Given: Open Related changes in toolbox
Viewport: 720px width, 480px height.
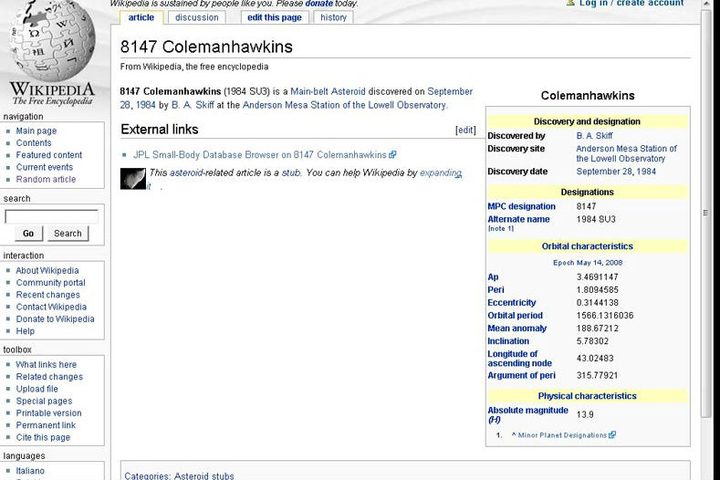Looking at the screenshot, I should click(x=50, y=377).
